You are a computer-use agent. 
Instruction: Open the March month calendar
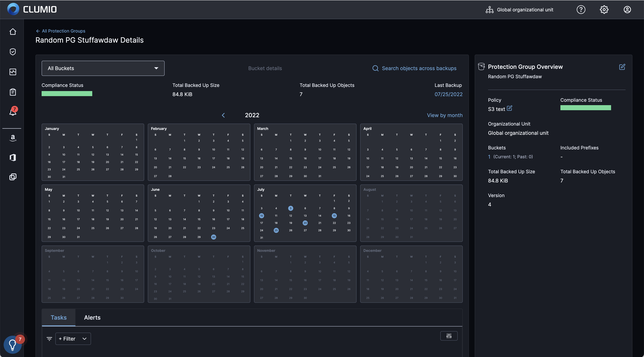(x=305, y=152)
